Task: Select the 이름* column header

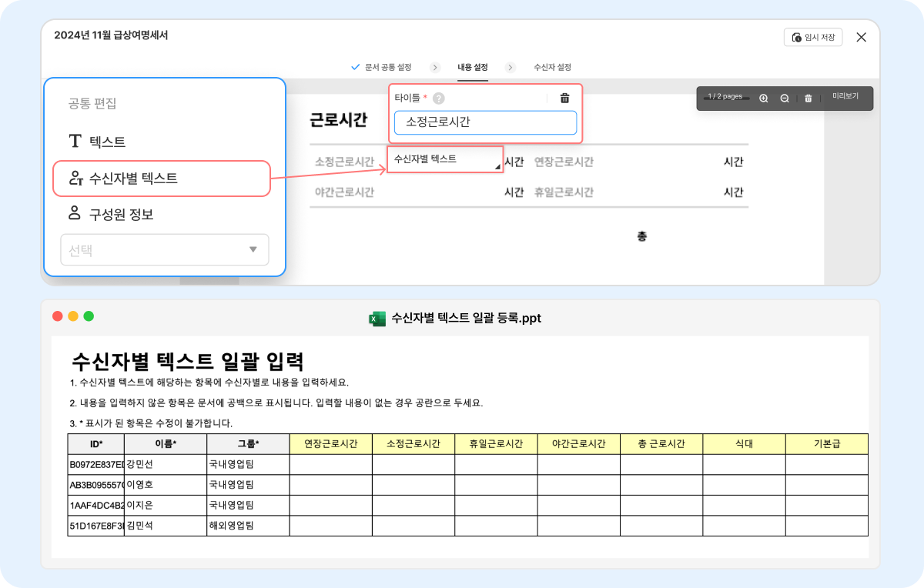Action: 166,444
